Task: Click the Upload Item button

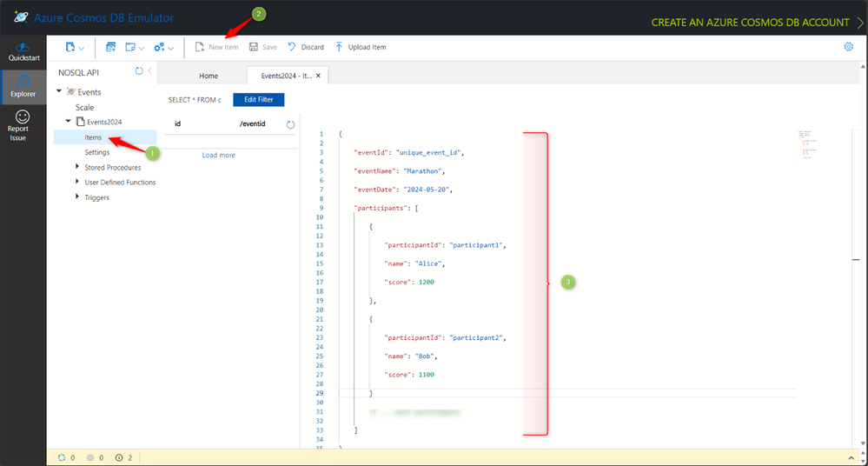Action: click(x=361, y=47)
